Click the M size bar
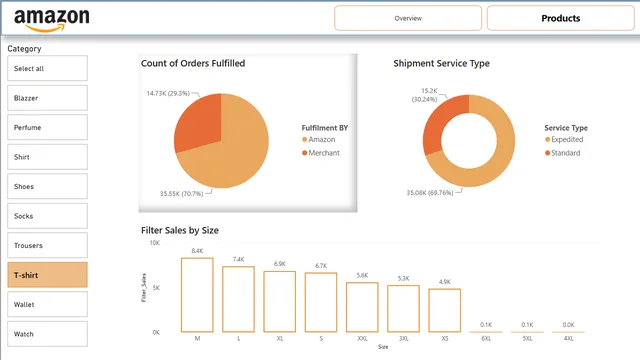This screenshot has width=640, height=360. [197, 295]
